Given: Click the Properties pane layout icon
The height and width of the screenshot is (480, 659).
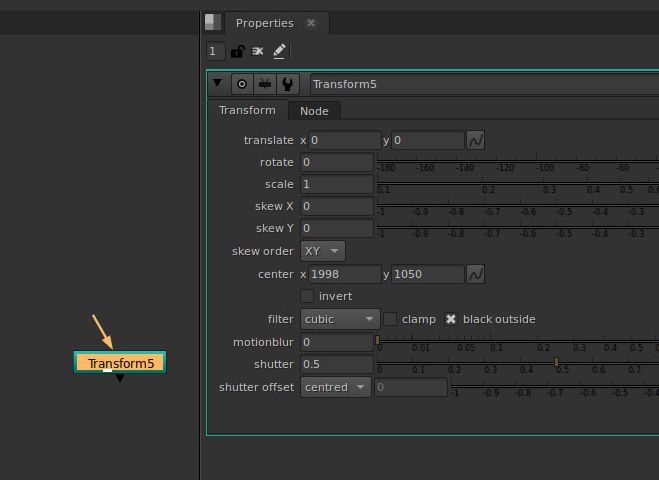Looking at the screenshot, I should pos(213,22).
